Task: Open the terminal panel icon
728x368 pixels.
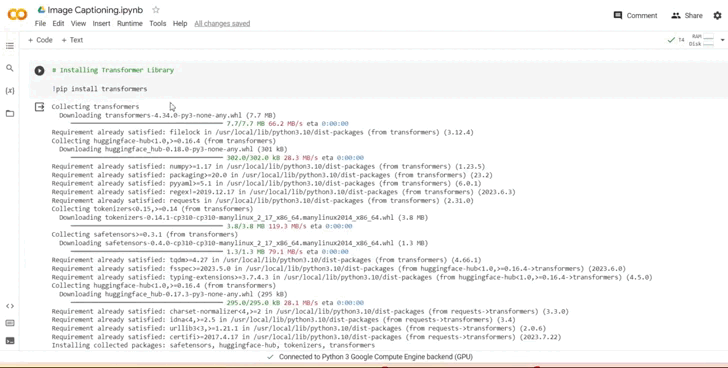Action: [10, 341]
